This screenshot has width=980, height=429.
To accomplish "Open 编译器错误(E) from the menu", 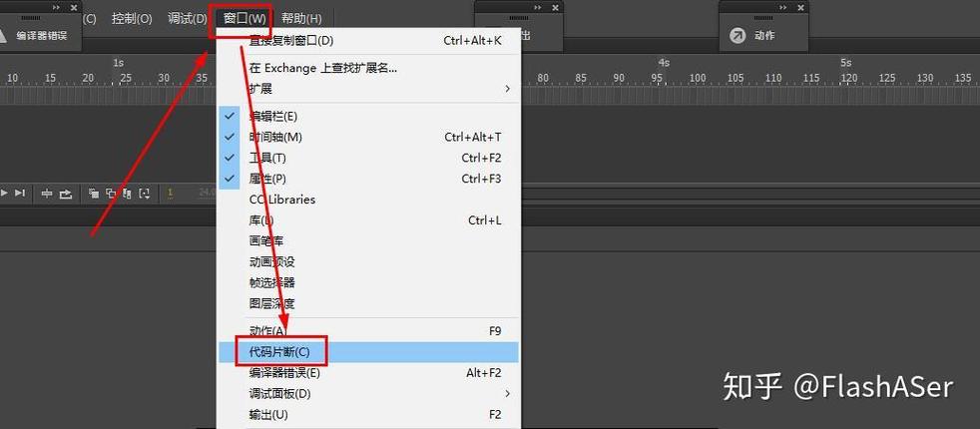I will point(368,373).
